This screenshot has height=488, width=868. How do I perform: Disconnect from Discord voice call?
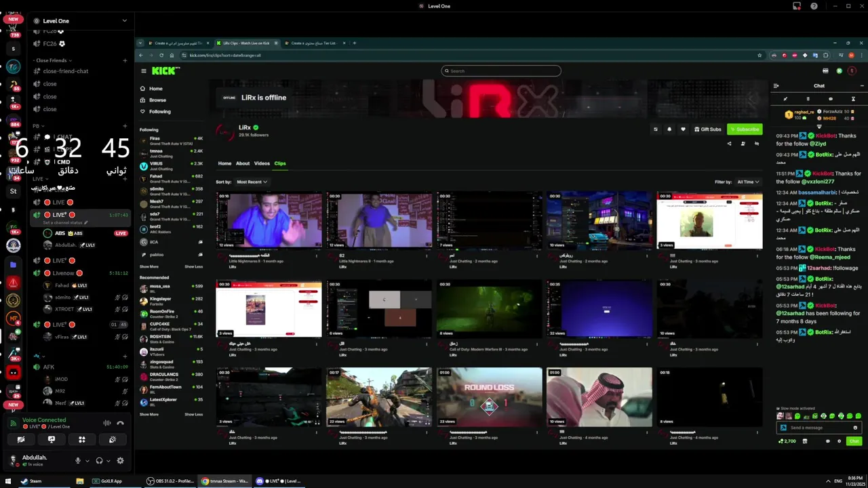(120, 423)
